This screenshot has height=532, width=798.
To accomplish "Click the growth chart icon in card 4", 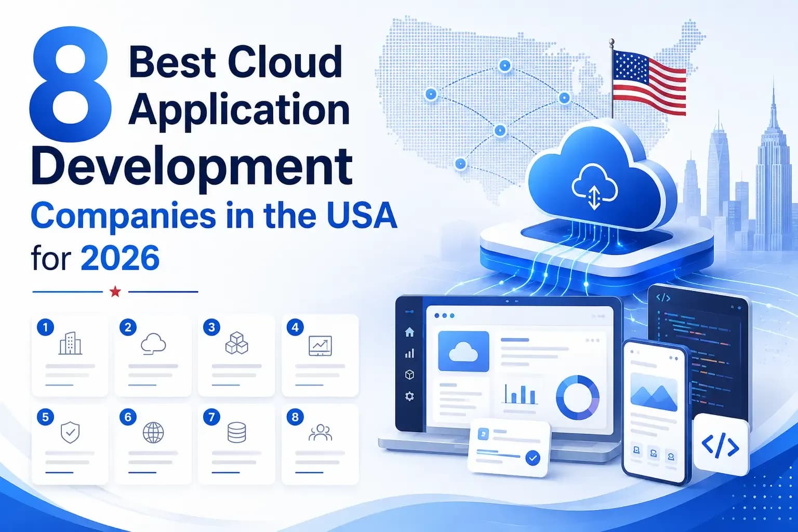I will [320, 345].
